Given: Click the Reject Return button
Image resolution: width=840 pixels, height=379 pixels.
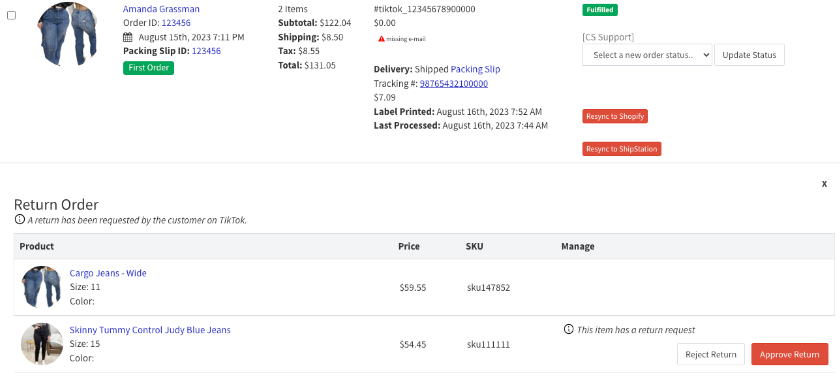Looking at the screenshot, I should (711, 354).
